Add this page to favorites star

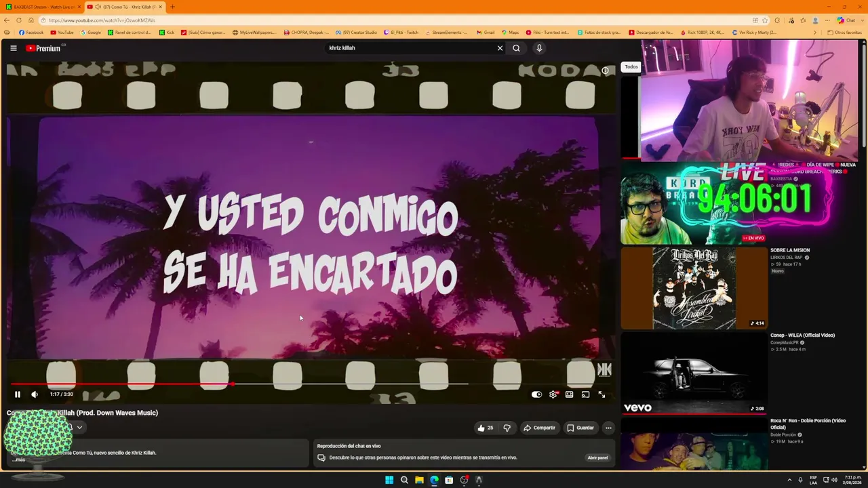765,20
